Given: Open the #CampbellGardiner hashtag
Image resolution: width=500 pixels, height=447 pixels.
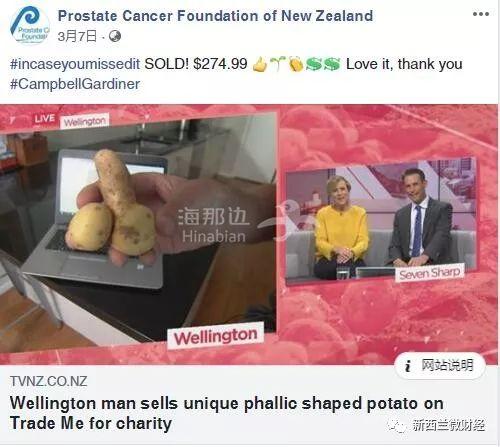Looking at the screenshot, I should tap(75, 84).
